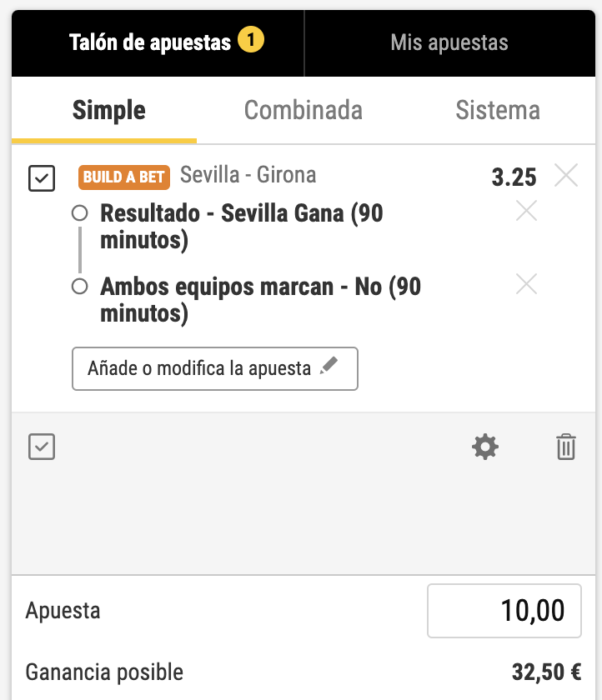Viewport: 602px width, 700px height.
Task: Toggle the select-all checkbox in the grey bar
Action: point(42,447)
